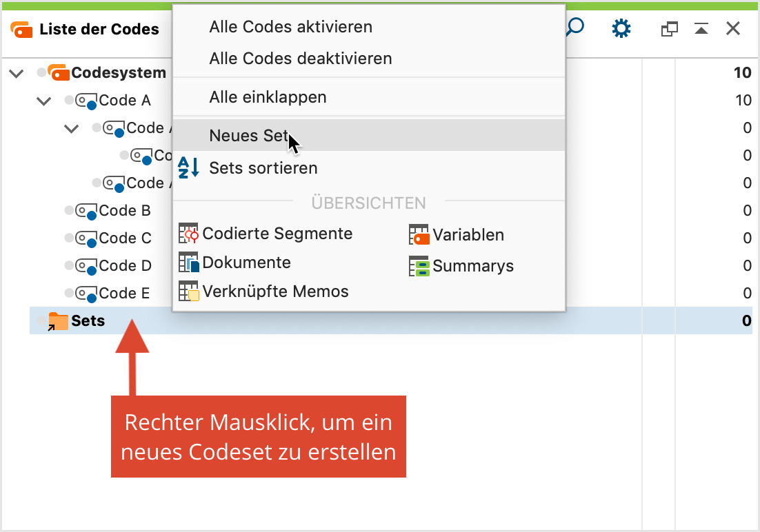Click the Codierte Segmente table icon

[188, 233]
